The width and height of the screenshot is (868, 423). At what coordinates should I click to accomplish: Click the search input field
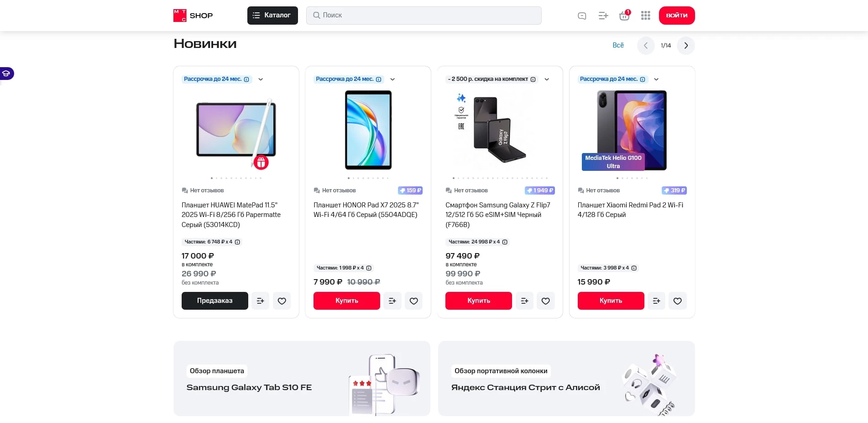point(424,15)
